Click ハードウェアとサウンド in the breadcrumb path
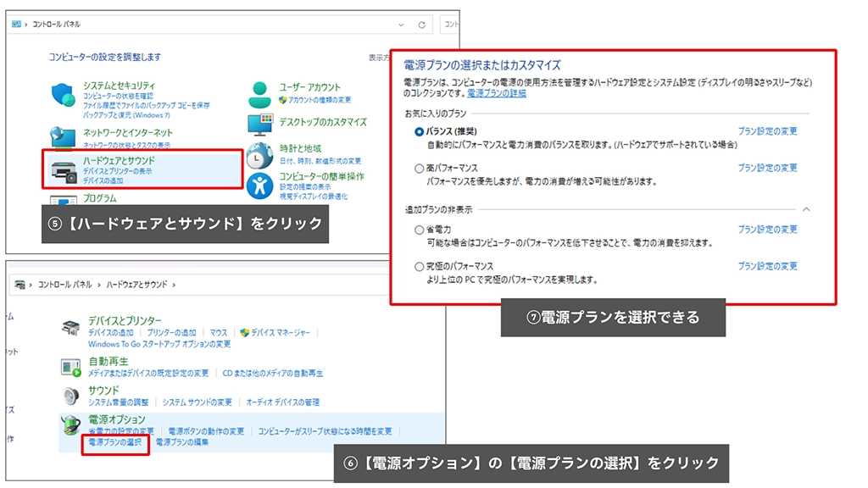 tap(136, 285)
